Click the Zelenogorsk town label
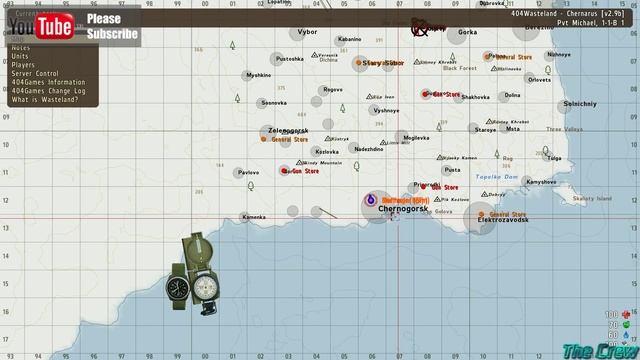The width and height of the screenshot is (640, 360). (288, 131)
